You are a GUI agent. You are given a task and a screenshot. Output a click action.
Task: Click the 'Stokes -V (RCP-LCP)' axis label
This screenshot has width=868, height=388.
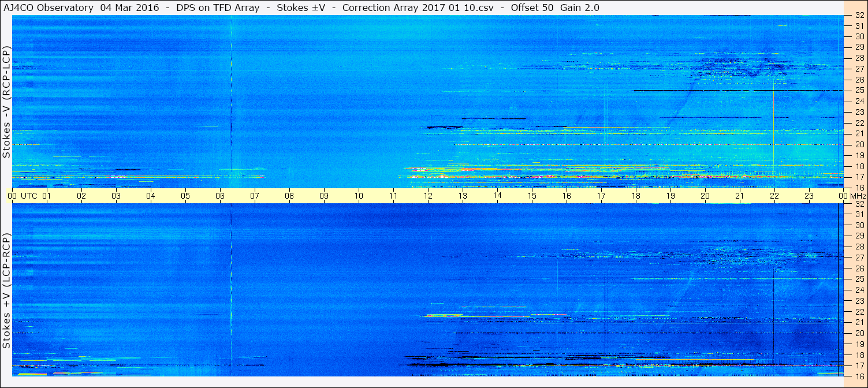6,102
